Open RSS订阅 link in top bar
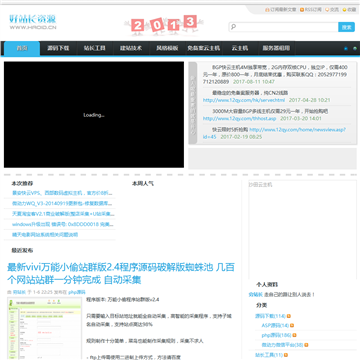 [x=311, y=10]
